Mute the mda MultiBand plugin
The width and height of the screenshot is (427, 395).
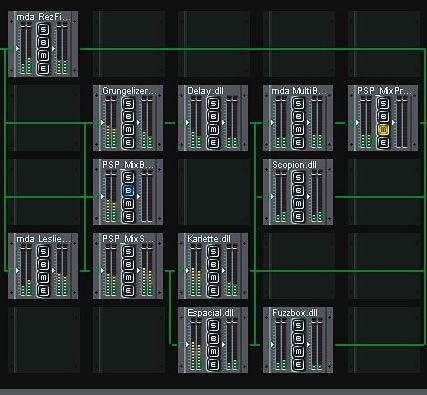click(x=298, y=130)
